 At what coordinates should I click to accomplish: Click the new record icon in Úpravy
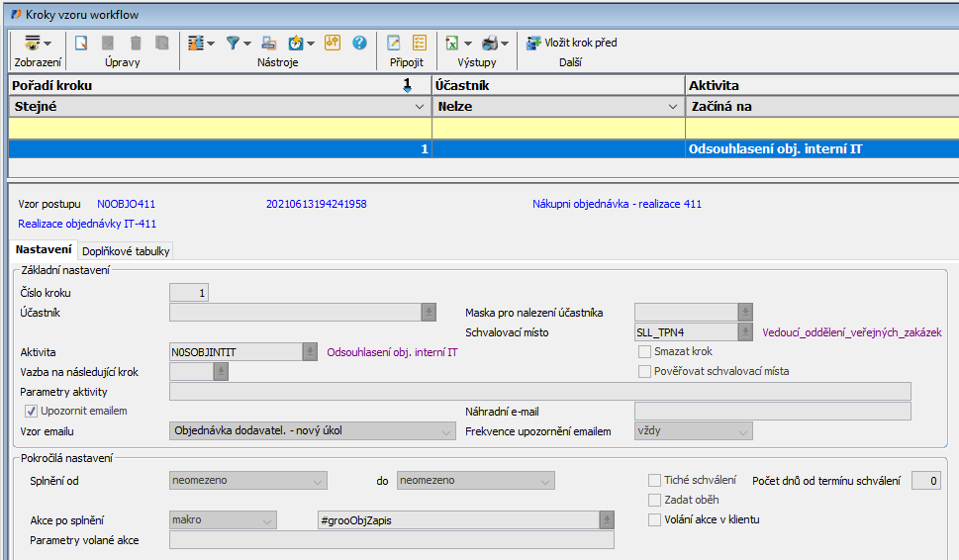(x=81, y=43)
